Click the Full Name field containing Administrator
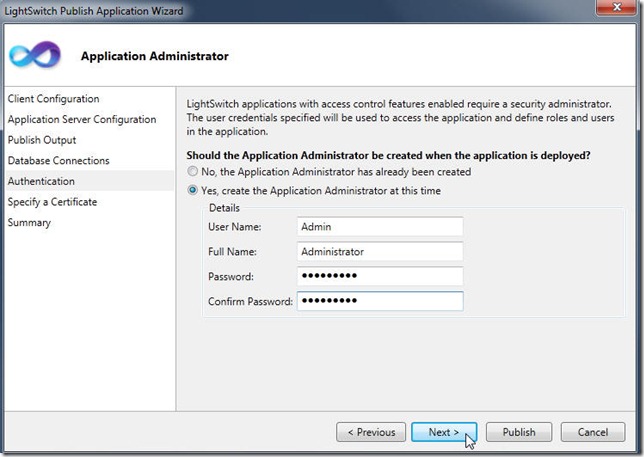Screen dimensions: 644x457 380,251
